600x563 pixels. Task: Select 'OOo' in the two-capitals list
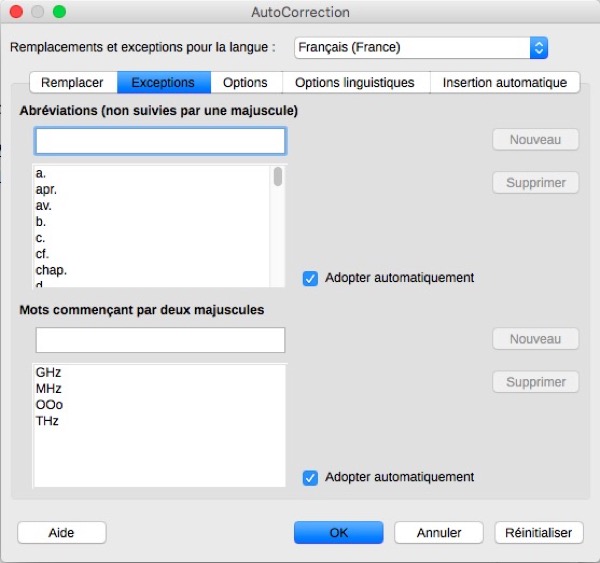coord(48,405)
